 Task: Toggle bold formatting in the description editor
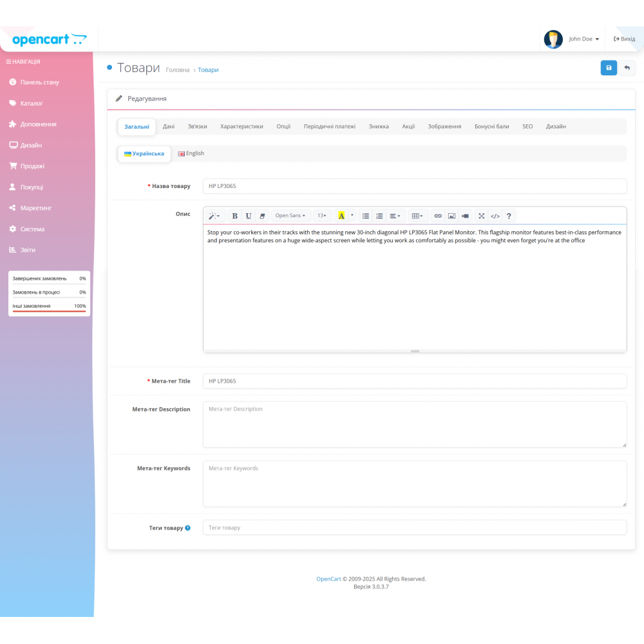[234, 216]
